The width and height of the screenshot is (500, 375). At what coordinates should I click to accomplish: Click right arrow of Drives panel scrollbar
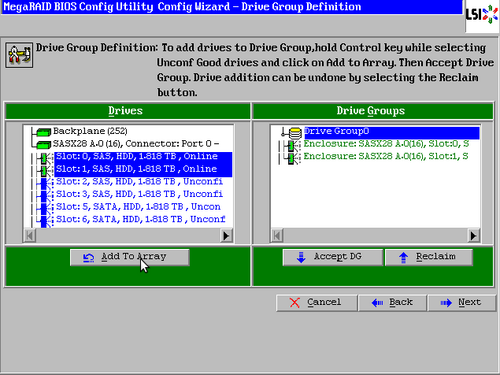226,236
